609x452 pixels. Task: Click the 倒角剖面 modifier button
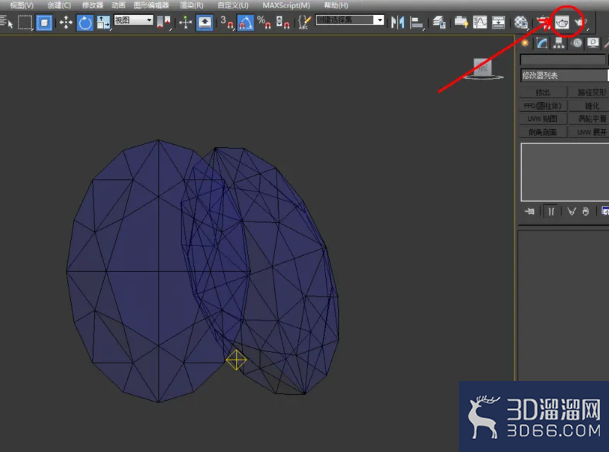[x=543, y=132]
